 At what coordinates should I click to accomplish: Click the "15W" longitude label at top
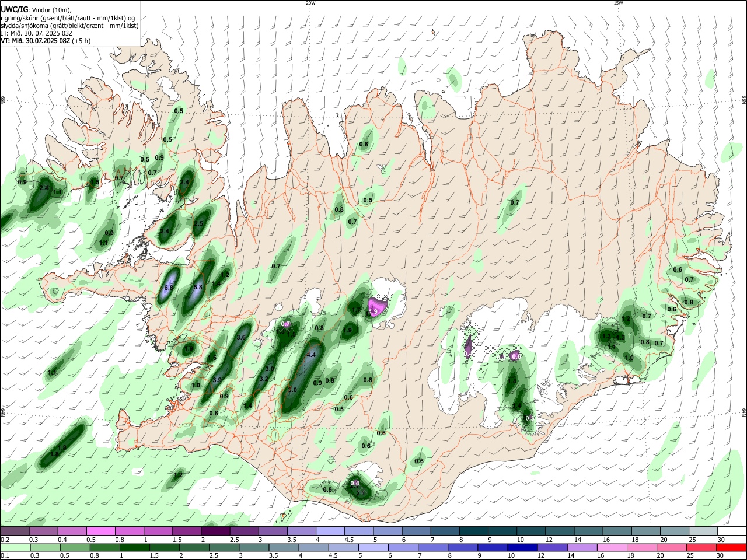click(x=618, y=3)
